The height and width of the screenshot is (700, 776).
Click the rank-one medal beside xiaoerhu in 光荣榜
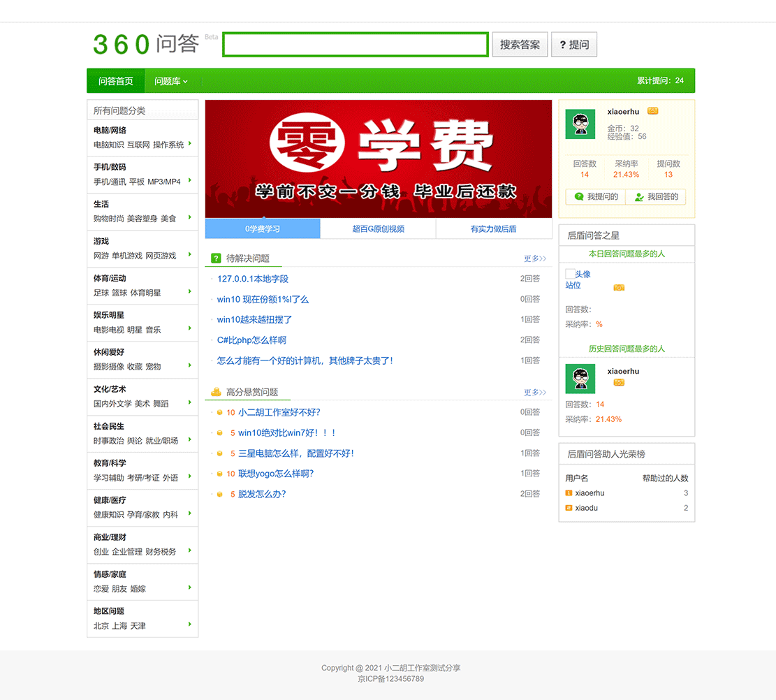[x=569, y=493]
